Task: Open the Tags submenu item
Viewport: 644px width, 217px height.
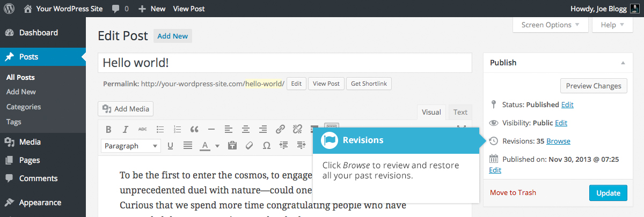Action: point(14,122)
